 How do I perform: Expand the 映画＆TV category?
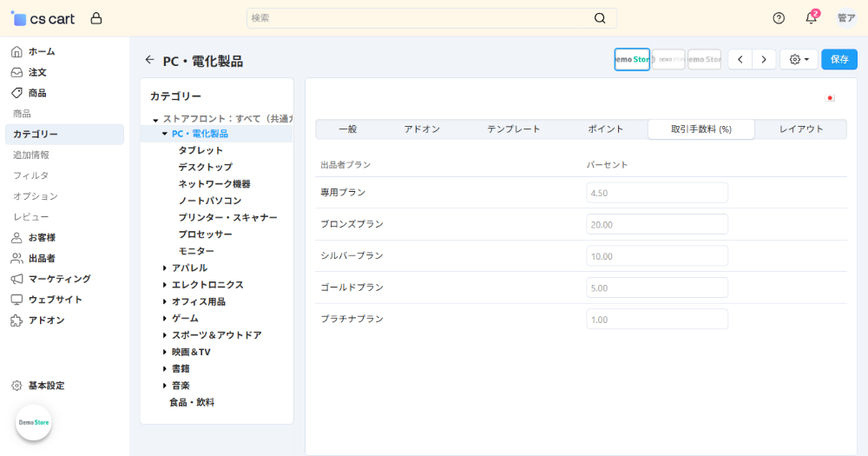pos(164,352)
